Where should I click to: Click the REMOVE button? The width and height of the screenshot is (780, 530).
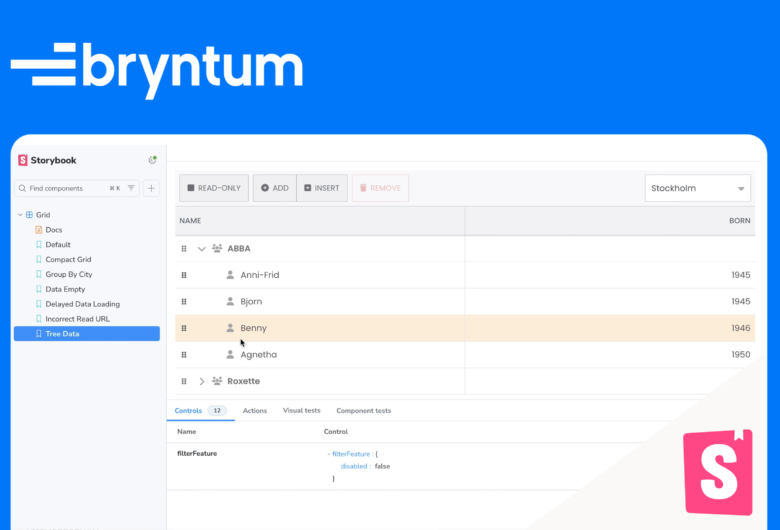click(x=381, y=188)
